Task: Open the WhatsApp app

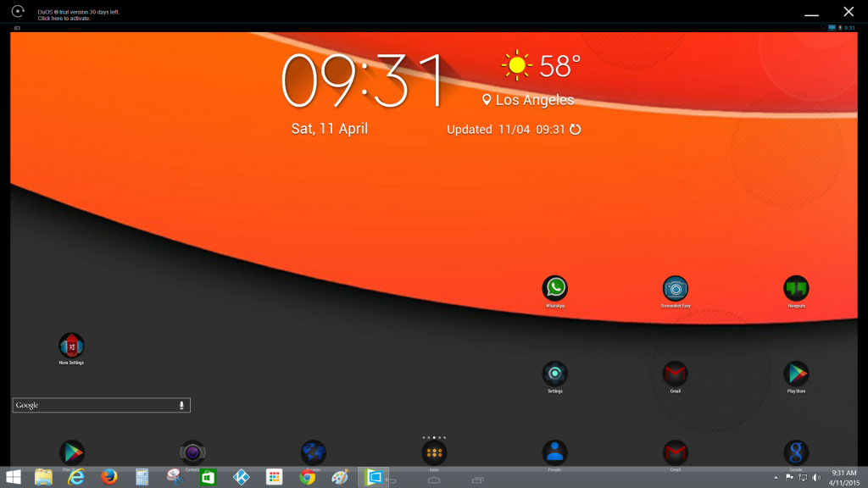Action: tap(555, 288)
